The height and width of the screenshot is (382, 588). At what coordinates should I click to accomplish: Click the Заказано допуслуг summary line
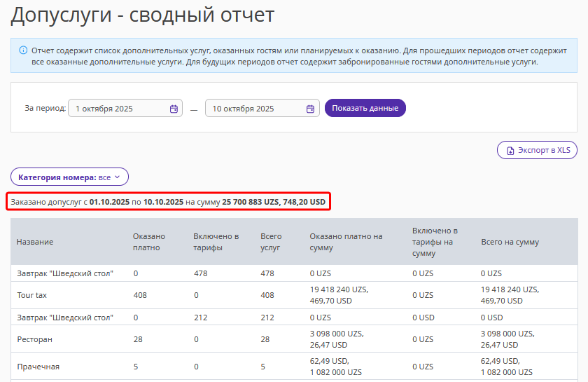click(x=168, y=202)
